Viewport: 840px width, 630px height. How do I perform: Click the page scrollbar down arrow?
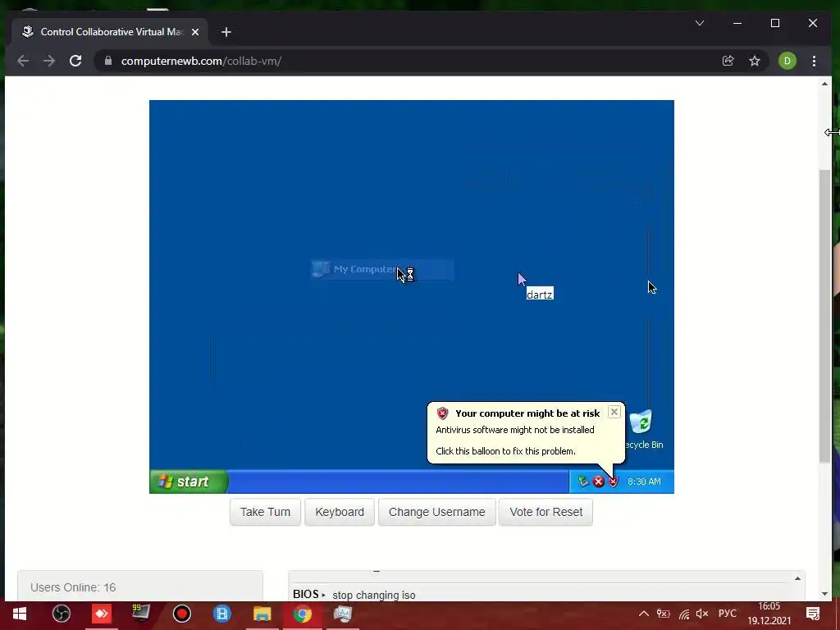click(824, 594)
